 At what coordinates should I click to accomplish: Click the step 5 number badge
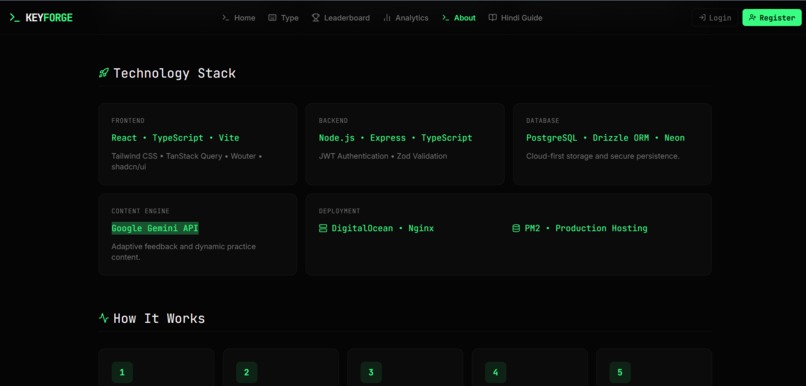[x=620, y=373]
